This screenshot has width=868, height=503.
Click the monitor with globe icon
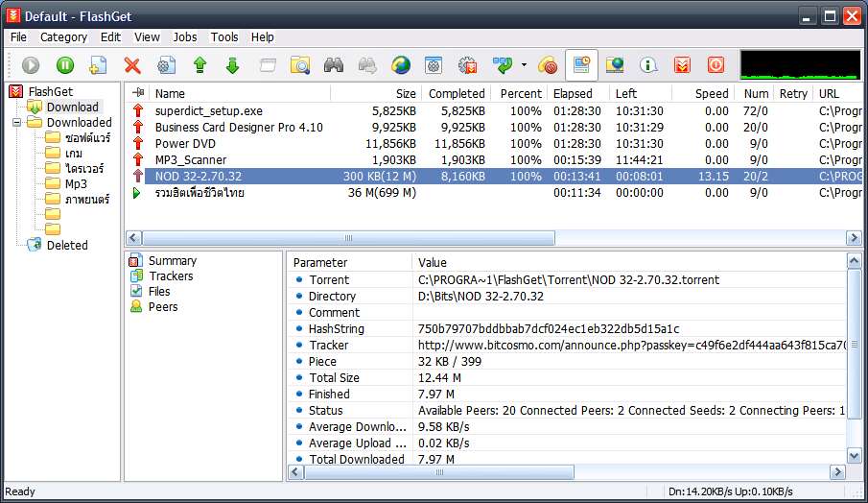(x=615, y=65)
